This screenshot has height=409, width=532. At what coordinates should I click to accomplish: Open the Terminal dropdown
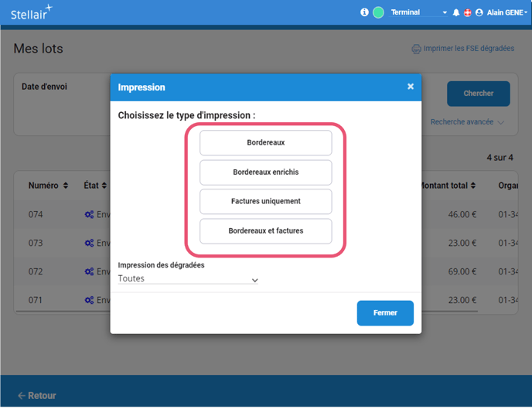(x=418, y=12)
